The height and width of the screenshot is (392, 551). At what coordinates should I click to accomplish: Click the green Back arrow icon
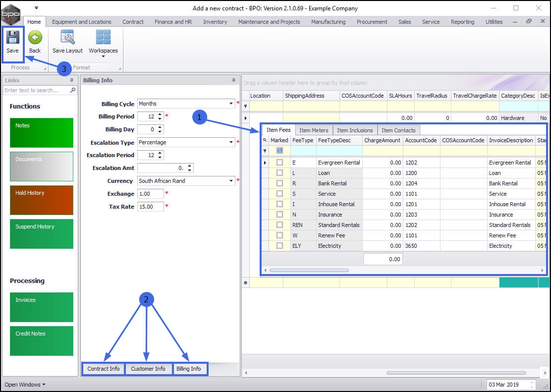point(35,38)
